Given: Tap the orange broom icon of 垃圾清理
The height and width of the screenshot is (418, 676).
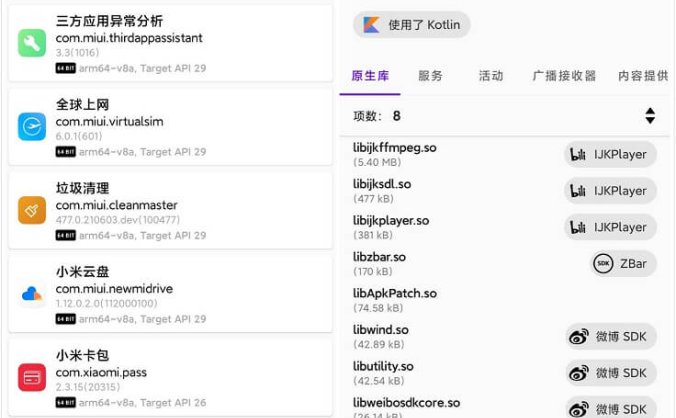Looking at the screenshot, I should click(32, 210).
